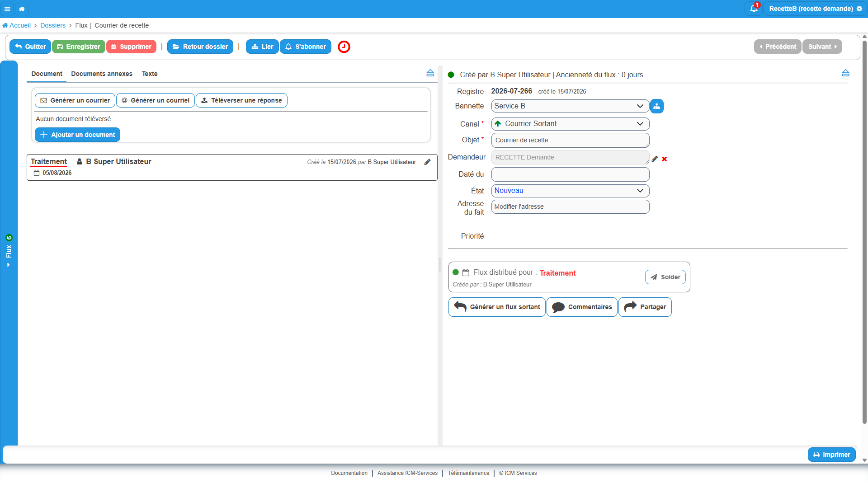Click the Supprimer button

pos(131,47)
